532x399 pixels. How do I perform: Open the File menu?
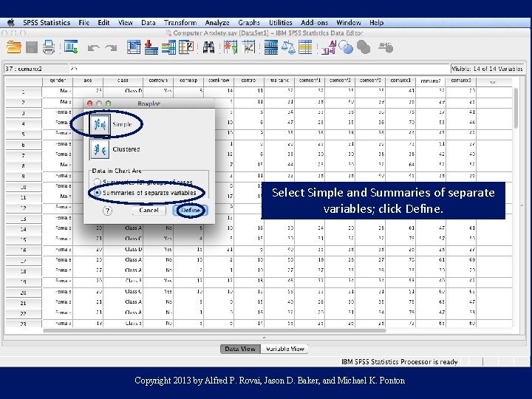(83, 23)
